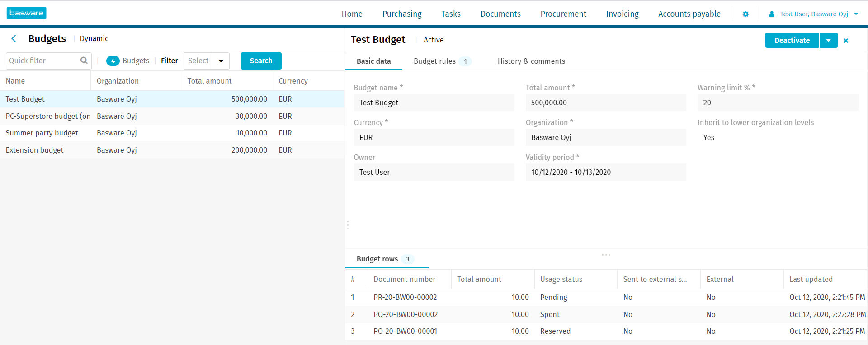
Task: Open the Accounts payable menu
Action: pyautogui.click(x=689, y=14)
